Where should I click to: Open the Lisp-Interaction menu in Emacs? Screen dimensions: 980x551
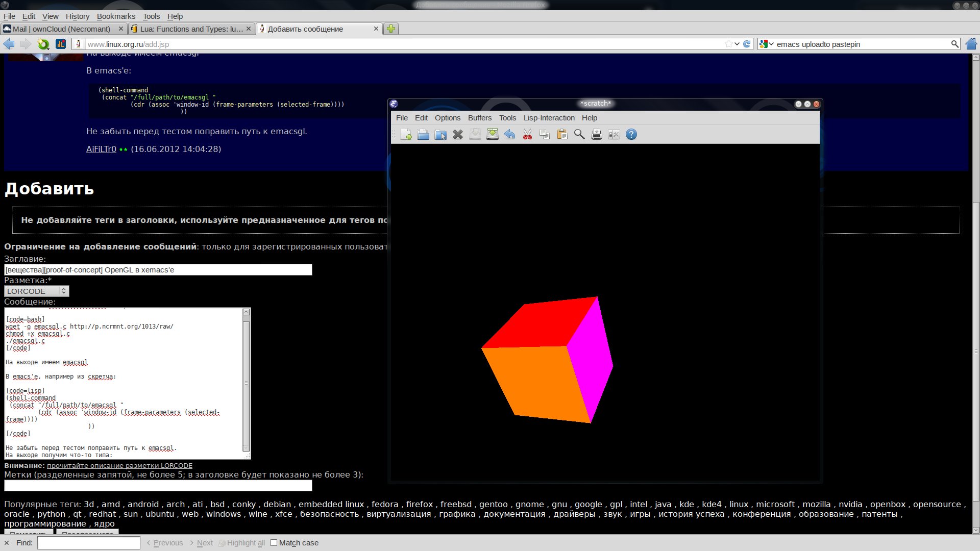click(549, 117)
